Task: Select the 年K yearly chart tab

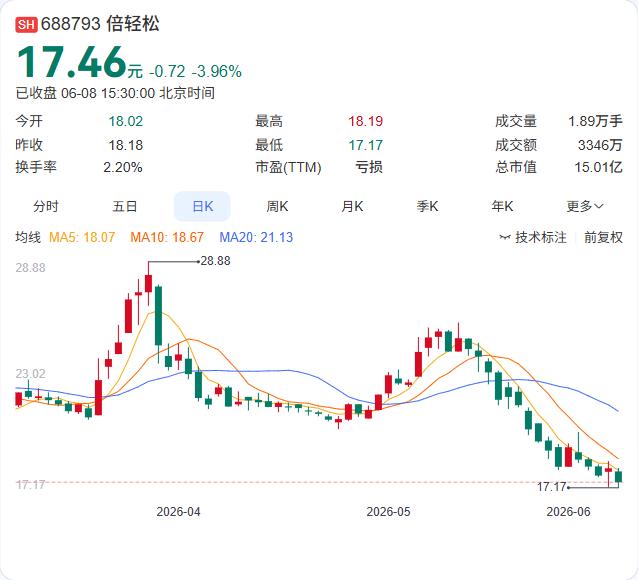Action: [502, 206]
